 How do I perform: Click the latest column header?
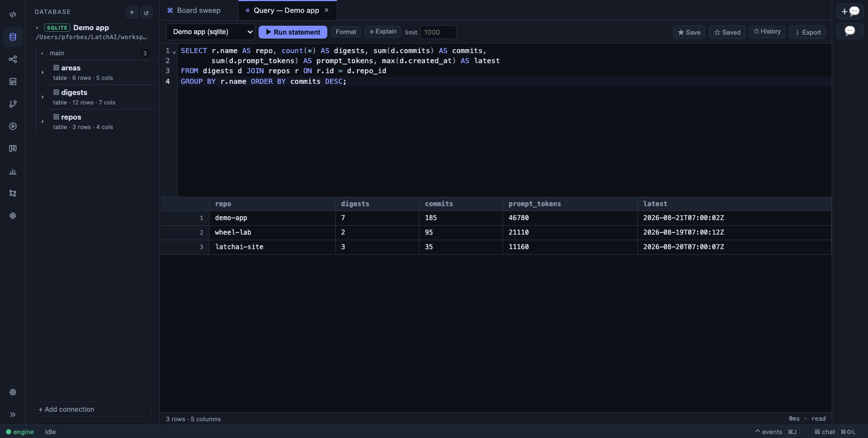click(x=734, y=204)
